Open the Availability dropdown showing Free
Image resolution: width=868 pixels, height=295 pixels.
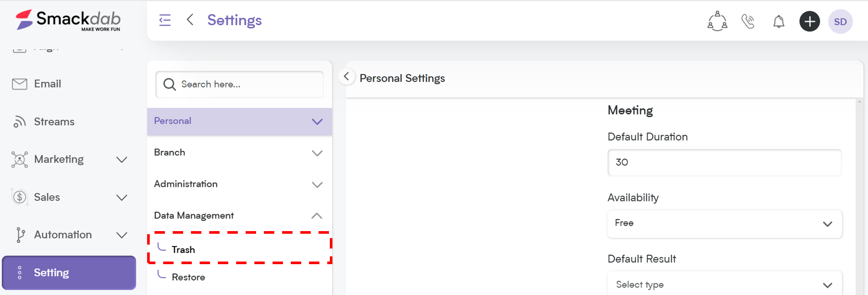pyautogui.click(x=725, y=224)
